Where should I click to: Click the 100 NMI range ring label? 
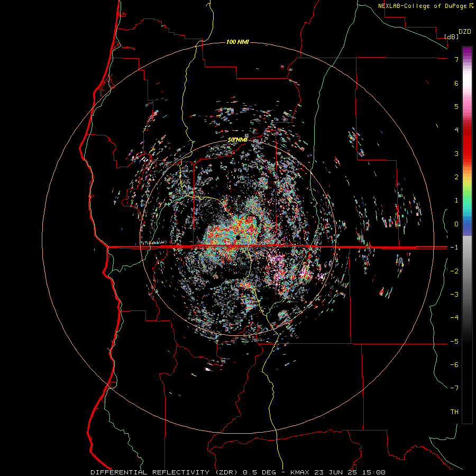(x=237, y=42)
